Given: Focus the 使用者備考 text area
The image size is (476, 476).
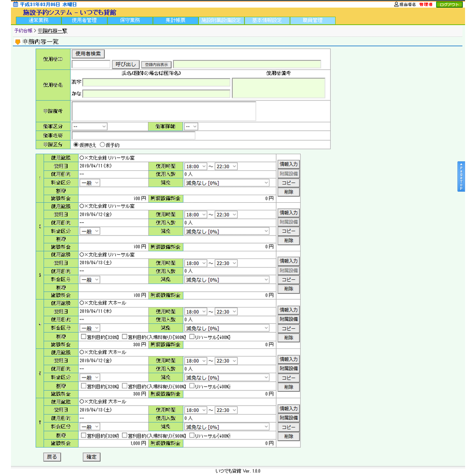Looking at the screenshot, I should [278, 88].
